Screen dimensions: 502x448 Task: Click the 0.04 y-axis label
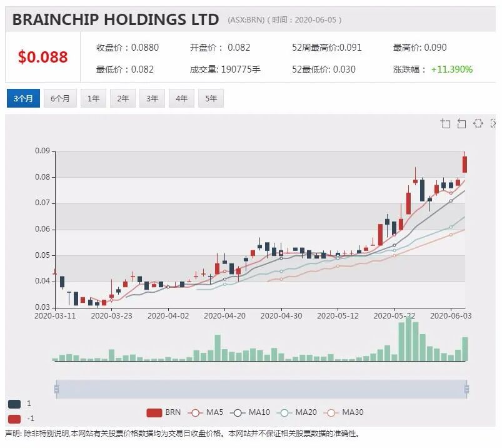43,282
